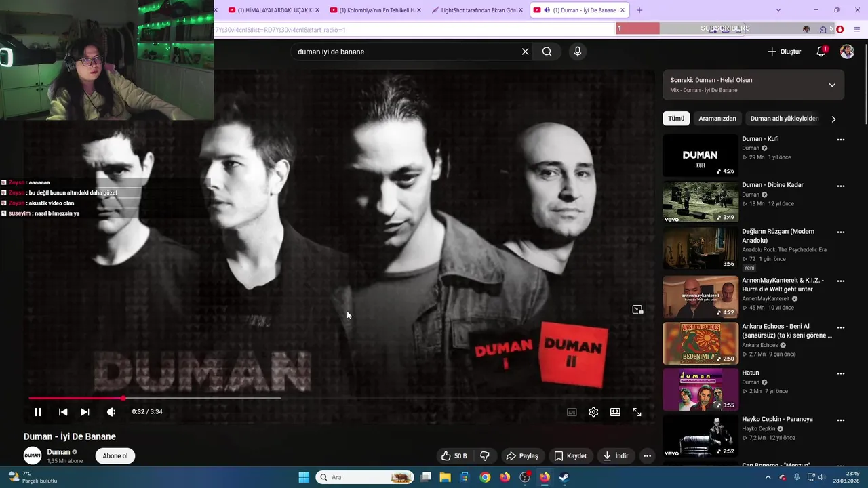Open Steam from the taskbar
Screen dimensions: 868x488
pos(564,477)
